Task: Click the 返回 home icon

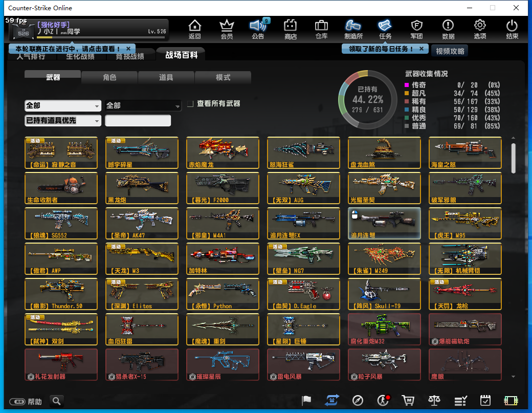Action: click(x=194, y=29)
